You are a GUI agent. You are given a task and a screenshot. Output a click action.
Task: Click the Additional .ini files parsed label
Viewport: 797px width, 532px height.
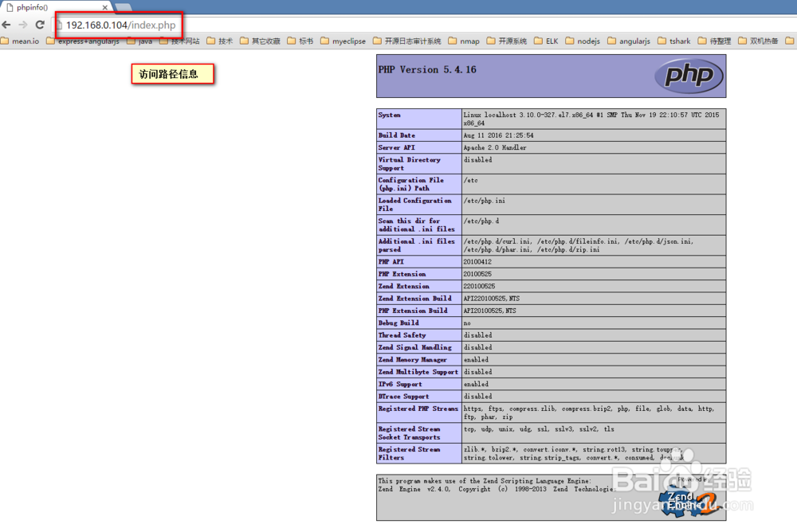(x=416, y=245)
